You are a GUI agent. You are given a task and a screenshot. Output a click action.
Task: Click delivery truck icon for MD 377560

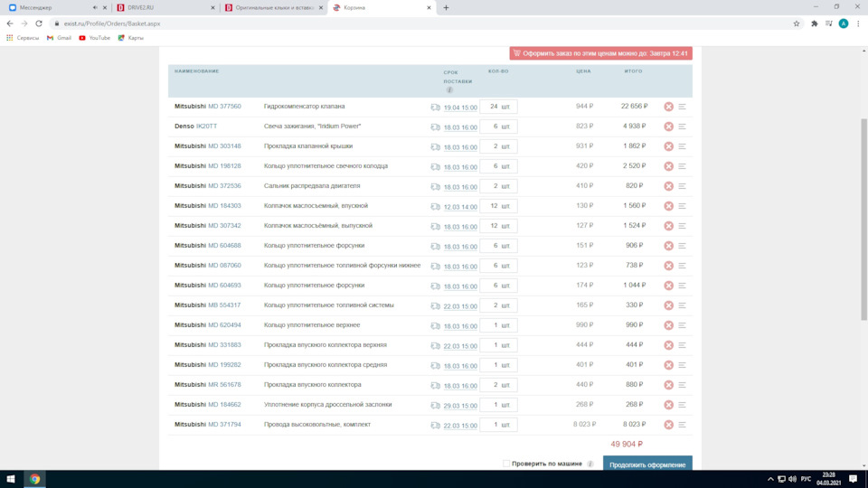[x=435, y=108]
